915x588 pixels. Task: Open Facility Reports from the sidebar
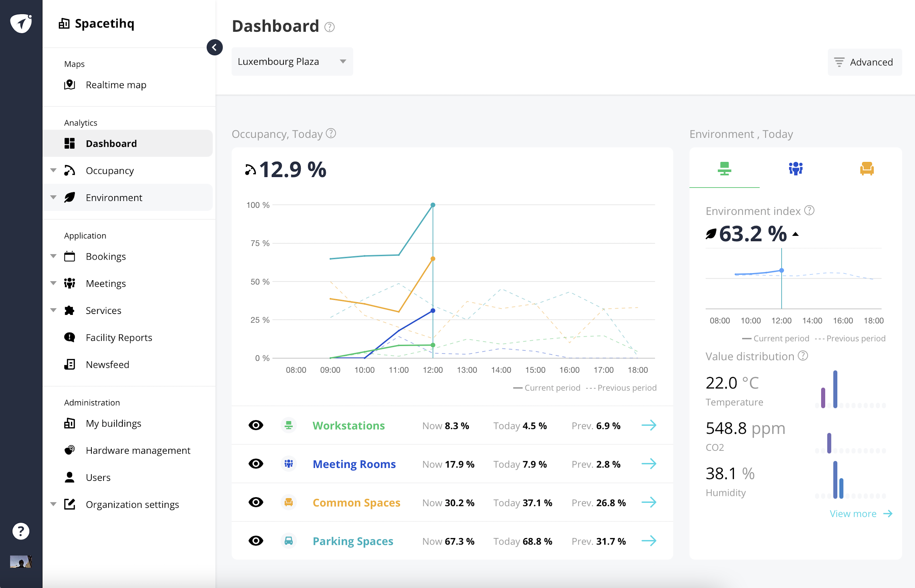[119, 337]
